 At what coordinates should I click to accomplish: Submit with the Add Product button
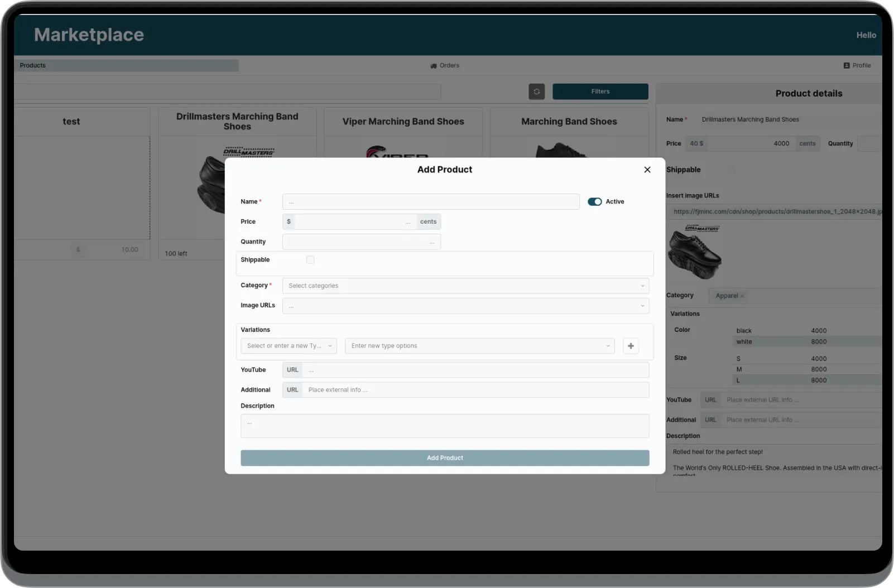point(445,458)
